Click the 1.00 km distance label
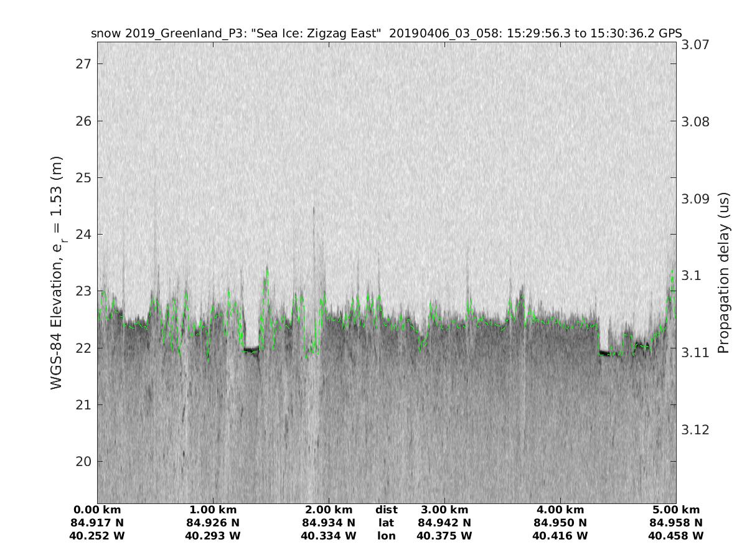The width and height of the screenshot is (747, 560). tap(213, 510)
